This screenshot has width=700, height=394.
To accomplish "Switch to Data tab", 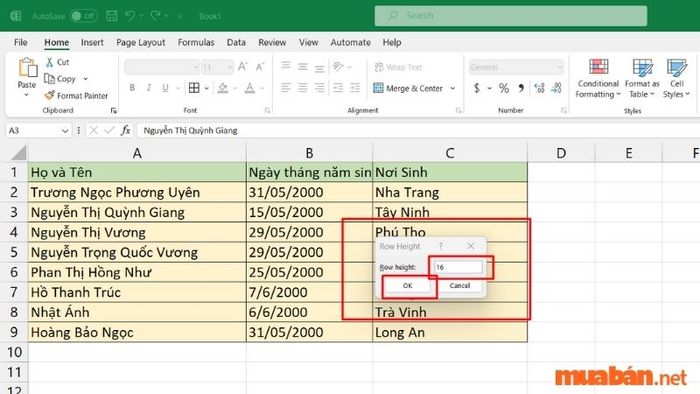I will [236, 42].
